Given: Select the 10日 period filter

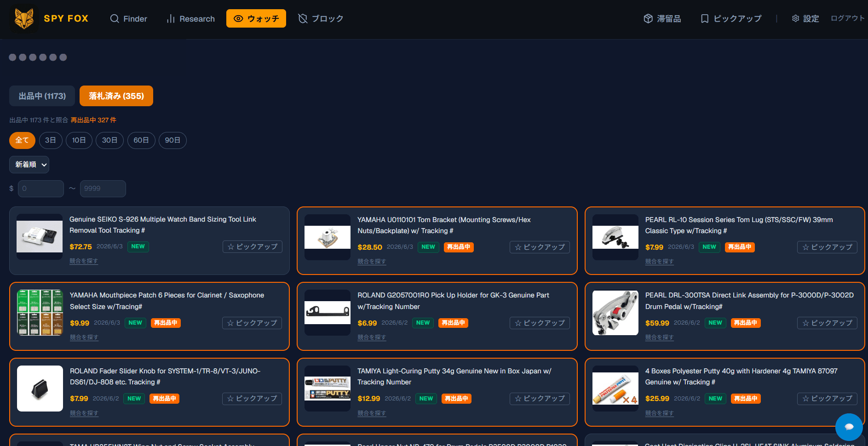Looking at the screenshot, I should tap(79, 140).
